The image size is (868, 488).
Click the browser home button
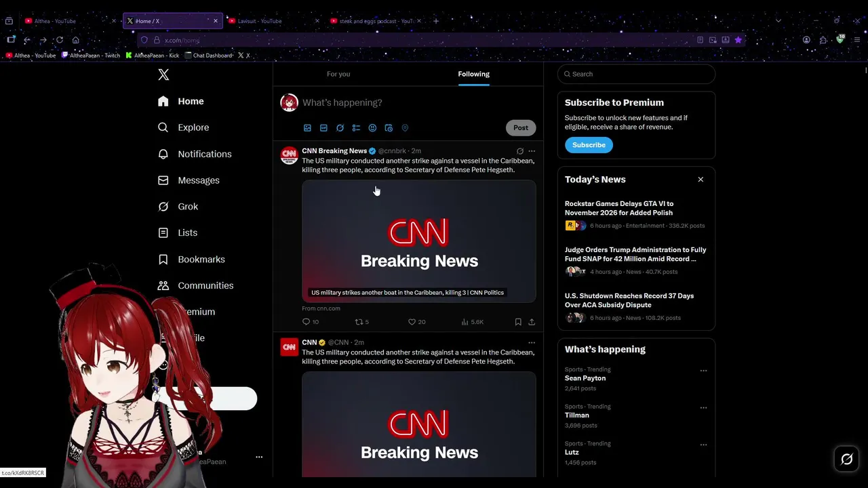pyautogui.click(x=76, y=40)
